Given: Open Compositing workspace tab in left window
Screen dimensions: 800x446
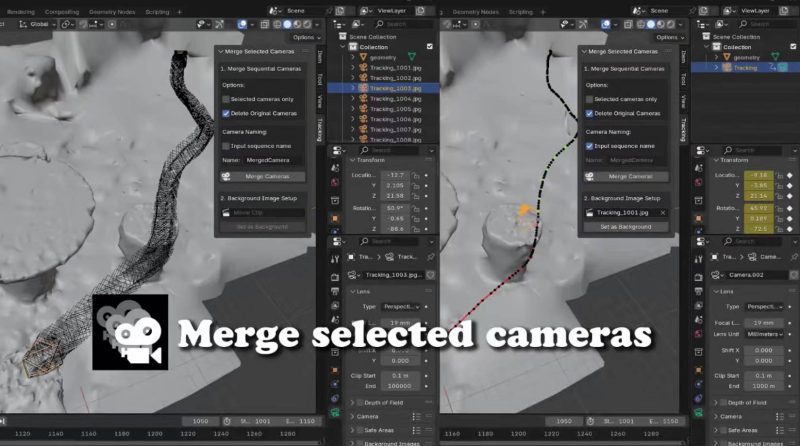Looking at the screenshot, I should tap(62, 12).
